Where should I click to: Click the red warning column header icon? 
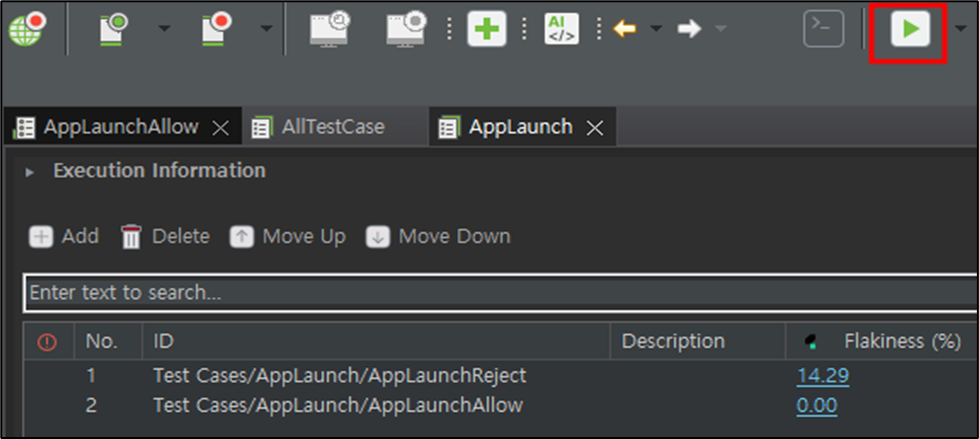(x=47, y=342)
